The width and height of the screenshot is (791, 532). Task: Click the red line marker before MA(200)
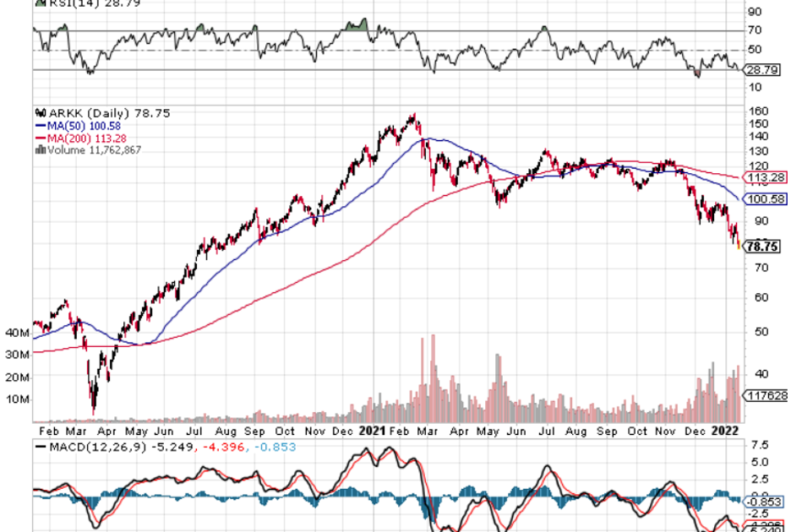38,138
